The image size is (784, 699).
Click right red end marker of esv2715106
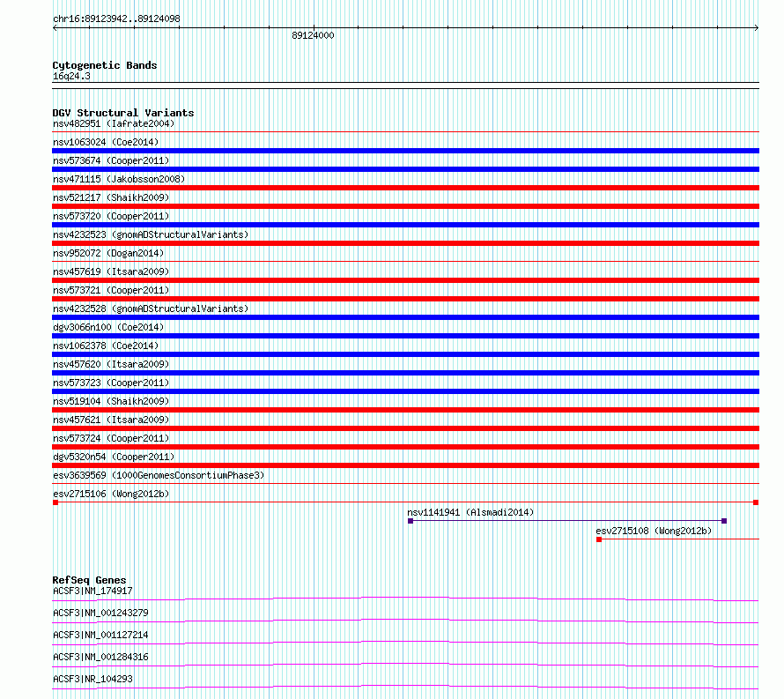click(756, 502)
